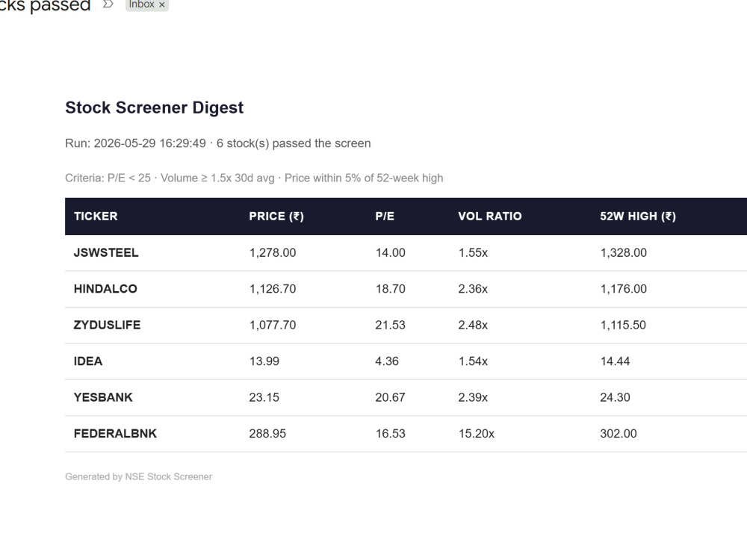Select the JSWSTEEL ticker cell

pyautogui.click(x=106, y=253)
